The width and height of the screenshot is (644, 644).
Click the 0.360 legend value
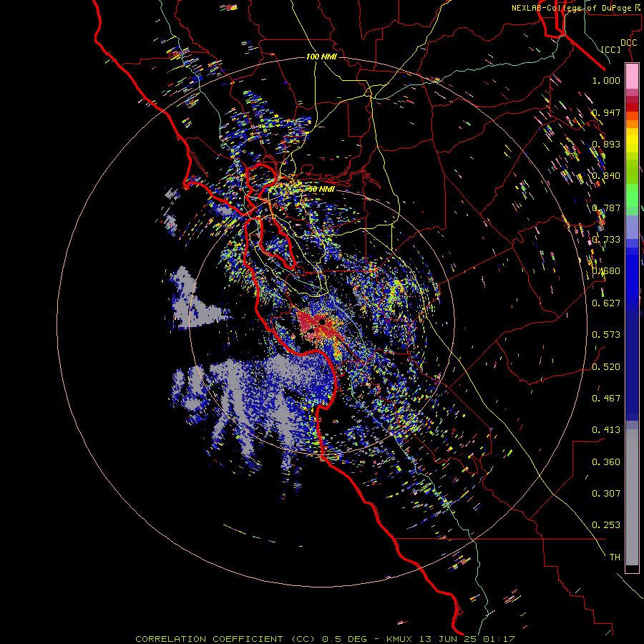[606, 462]
